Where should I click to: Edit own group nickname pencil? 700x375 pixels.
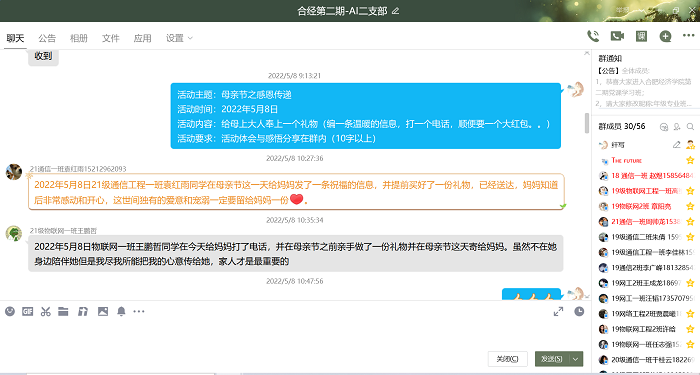pyautogui.click(x=677, y=145)
